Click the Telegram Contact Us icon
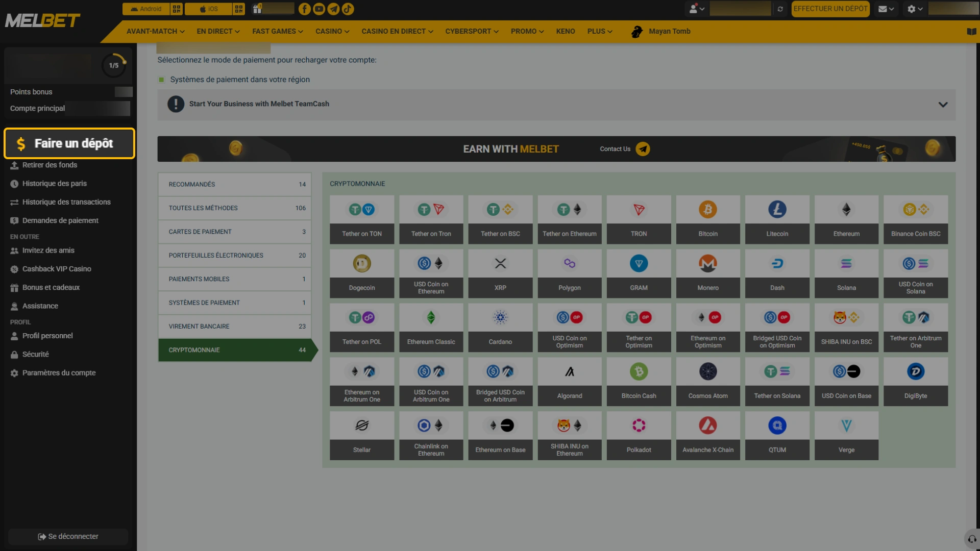 coord(643,149)
